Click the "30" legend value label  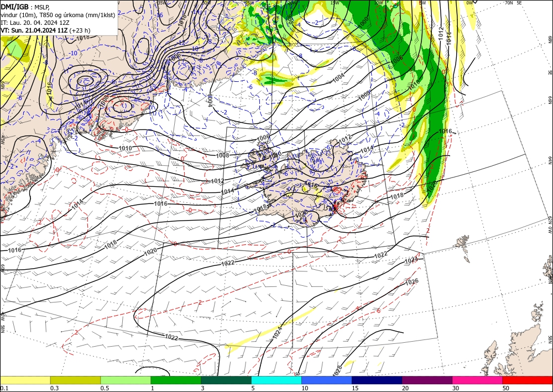point(456,388)
